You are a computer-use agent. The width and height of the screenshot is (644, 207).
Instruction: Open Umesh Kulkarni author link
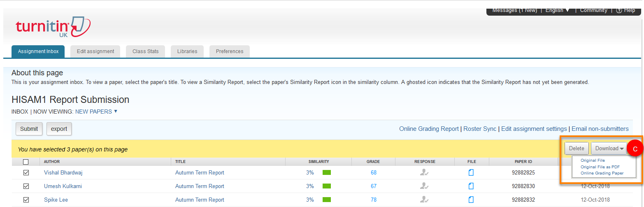(63, 186)
